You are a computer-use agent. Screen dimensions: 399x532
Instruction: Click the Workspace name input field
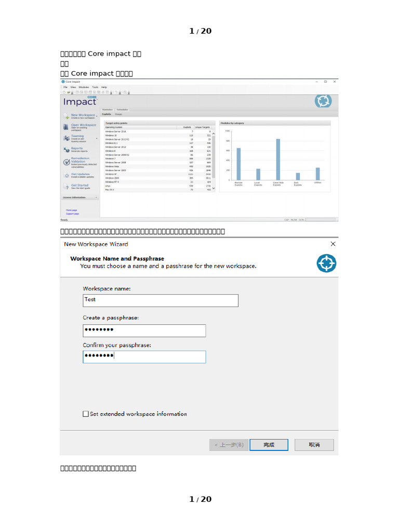[x=161, y=301]
